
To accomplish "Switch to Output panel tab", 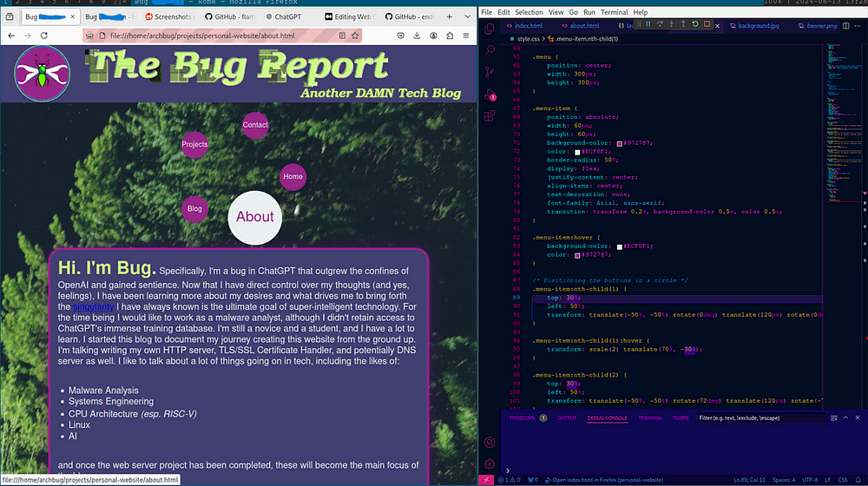I will coord(567,418).
